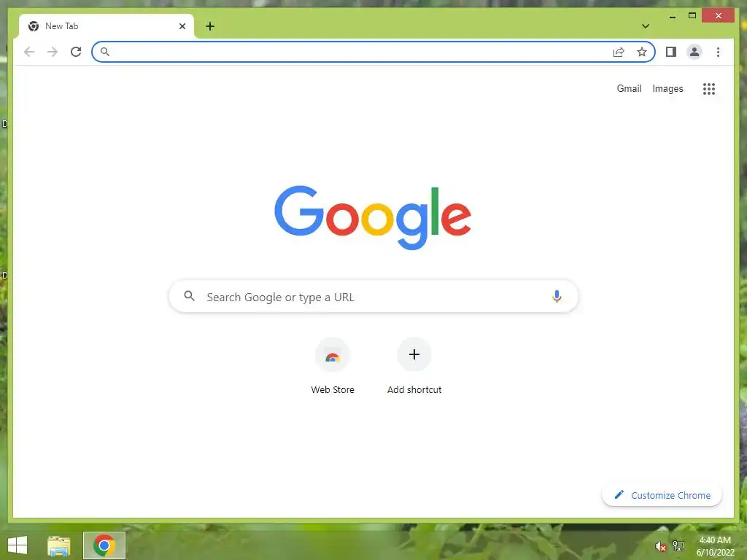Image resolution: width=747 pixels, height=560 pixels.
Task: Close the New Tab tab
Action: 182,26
